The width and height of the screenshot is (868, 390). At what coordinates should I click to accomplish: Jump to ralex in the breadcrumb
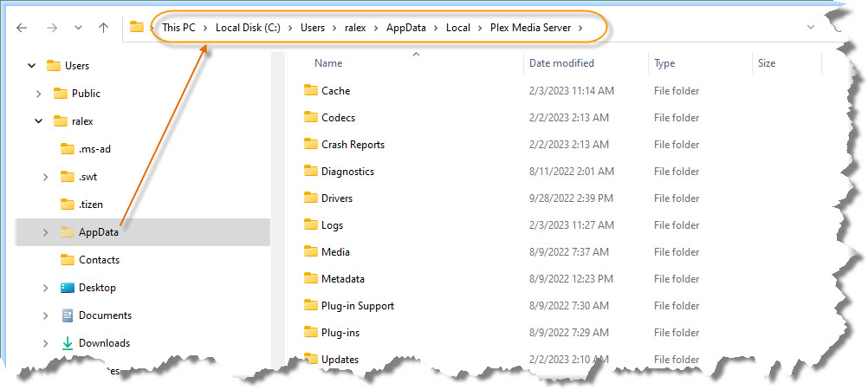click(x=355, y=27)
